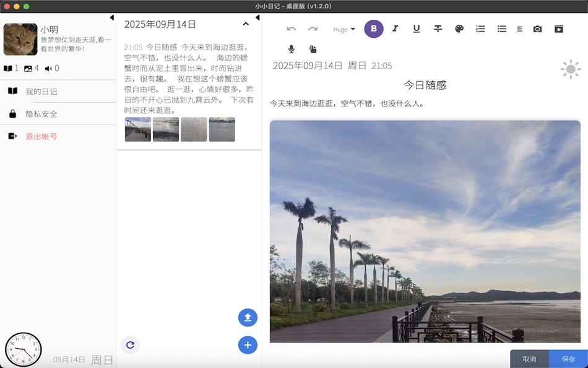Viewport: 588px width, 368px height.
Task: Click the sunny weather toggle icon
Action: (x=570, y=69)
